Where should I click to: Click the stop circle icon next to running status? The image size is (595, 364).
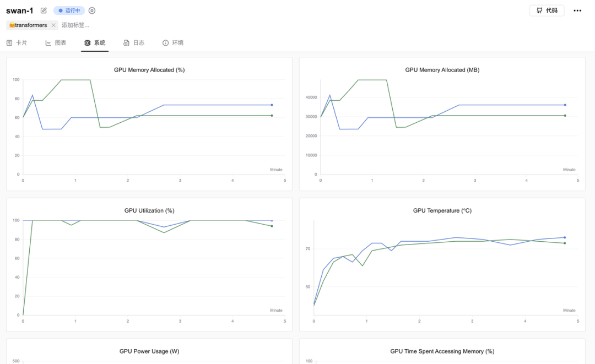[92, 10]
